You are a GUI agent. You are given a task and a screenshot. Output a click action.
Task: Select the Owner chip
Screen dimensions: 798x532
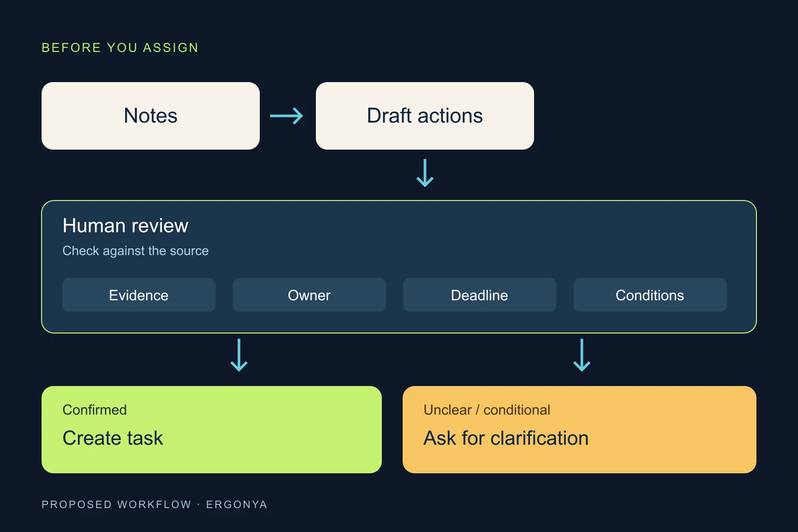click(309, 295)
